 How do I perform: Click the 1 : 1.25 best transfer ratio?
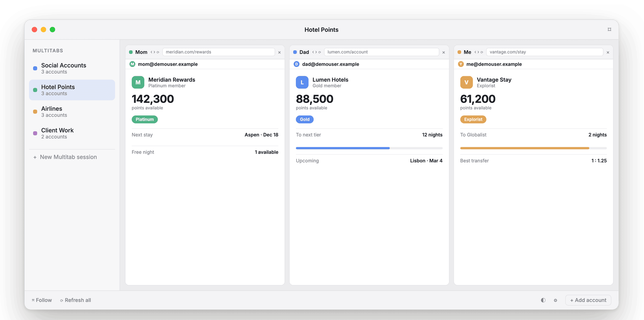pos(599,161)
